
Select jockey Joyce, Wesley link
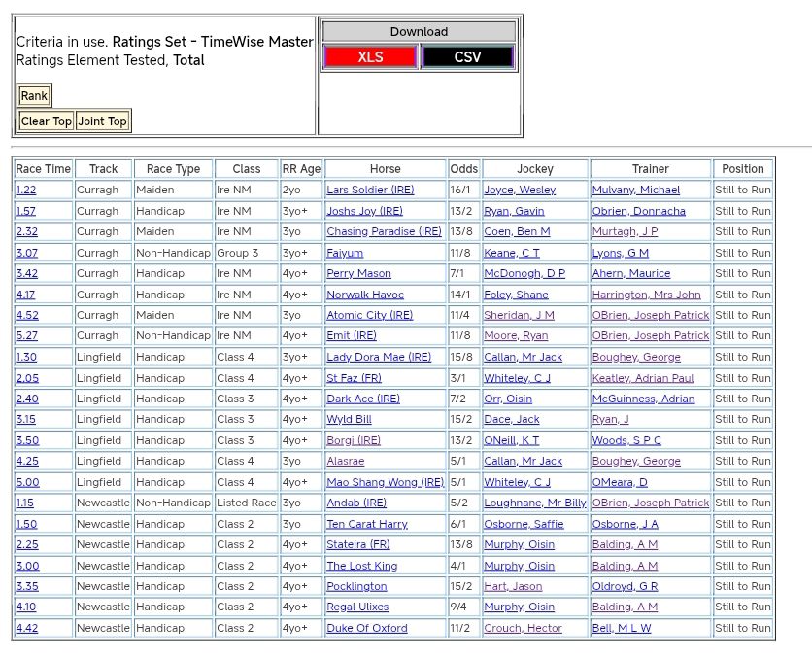(x=520, y=191)
